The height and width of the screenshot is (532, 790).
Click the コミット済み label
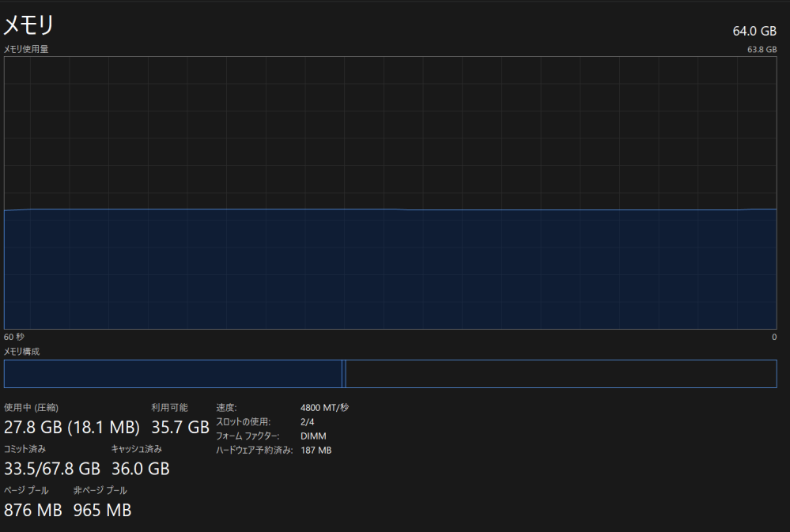25,449
